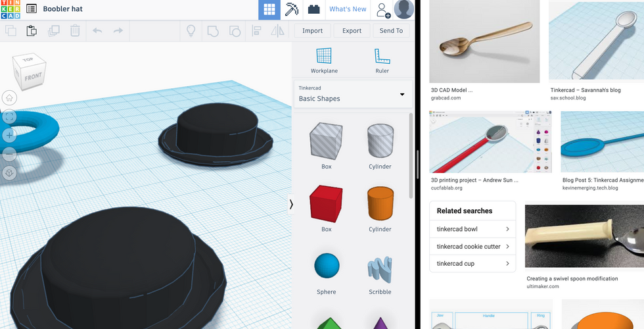The height and width of the screenshot is (329, 644).
Task: Click the kevinemerging.tech.blog source link
Action: [x=590, y=188]
